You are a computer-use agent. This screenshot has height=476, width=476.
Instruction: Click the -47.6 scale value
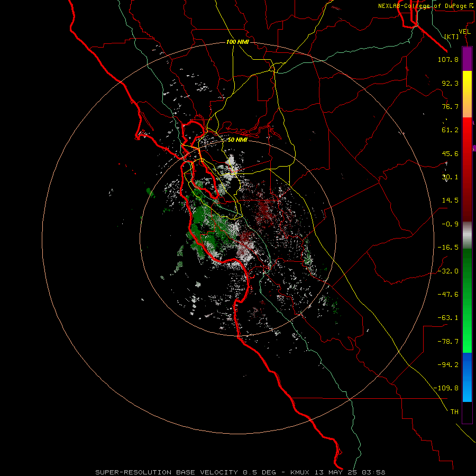coord(448,295)
